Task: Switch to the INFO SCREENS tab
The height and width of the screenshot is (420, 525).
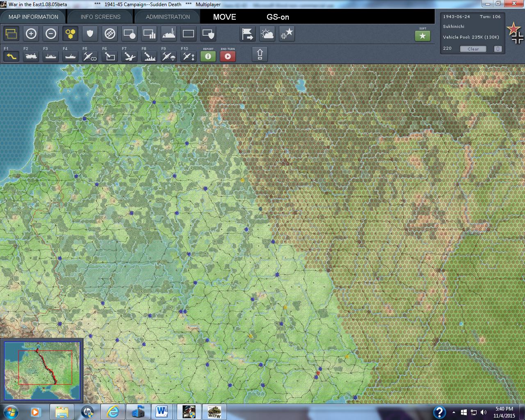Action: click(100, 17)
